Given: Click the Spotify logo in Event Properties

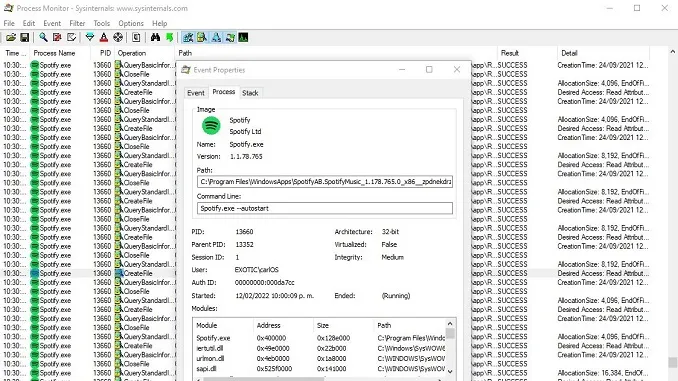Looking at the screenshot, I should tap(211, 125).
